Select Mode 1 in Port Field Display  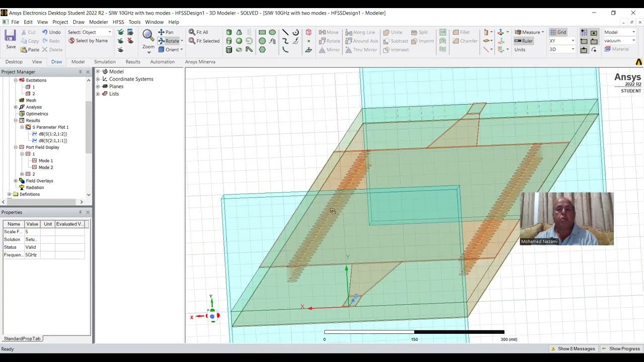45,161
